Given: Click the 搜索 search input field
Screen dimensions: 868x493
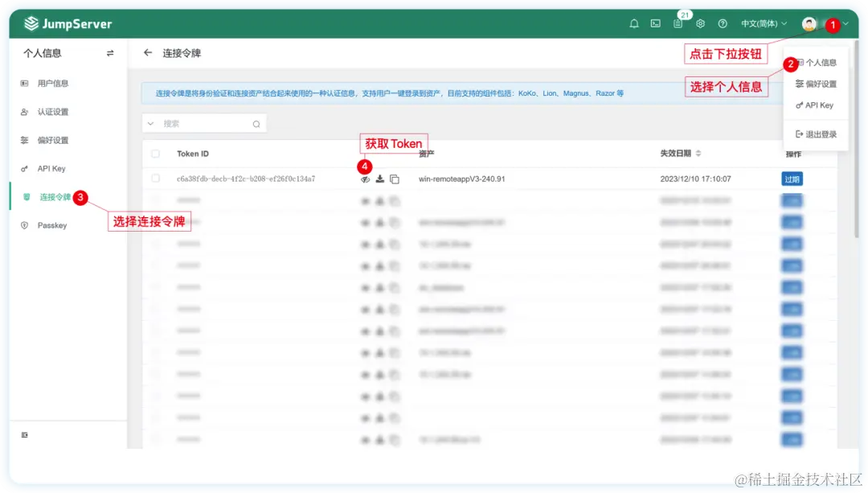Looking at the screenshot, I should (x=205, y=124).
